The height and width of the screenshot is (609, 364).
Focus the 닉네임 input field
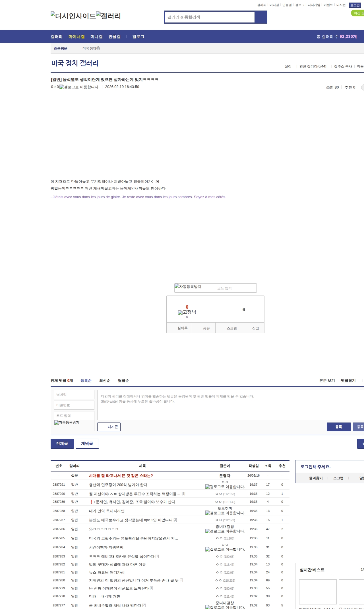click(74, 395)
